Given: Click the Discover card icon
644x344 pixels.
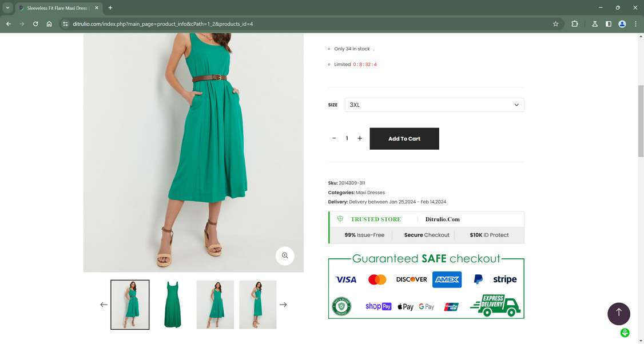Looking at the screenshot, I should point(411,279).
